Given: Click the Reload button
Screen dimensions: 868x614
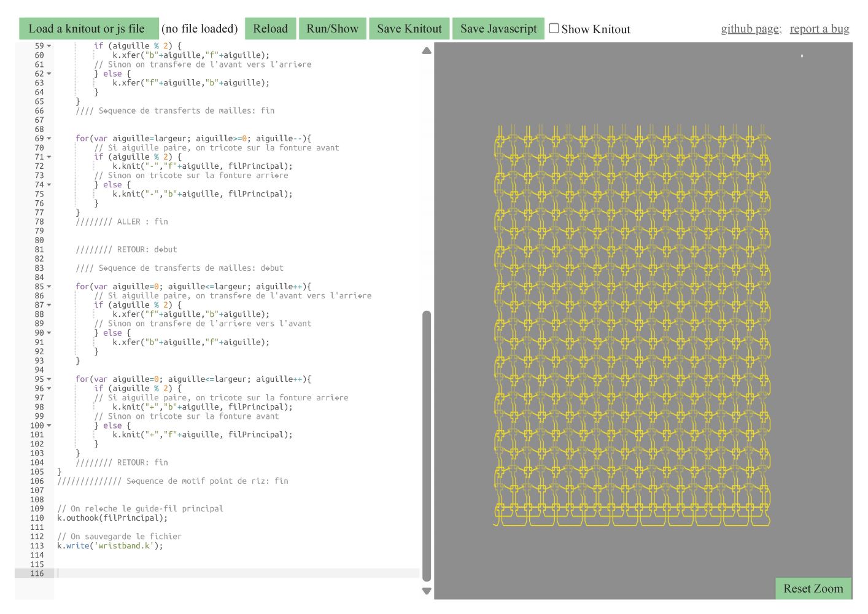Looking at the screenshot, I should pyautogui.click(x=270, y=29).
